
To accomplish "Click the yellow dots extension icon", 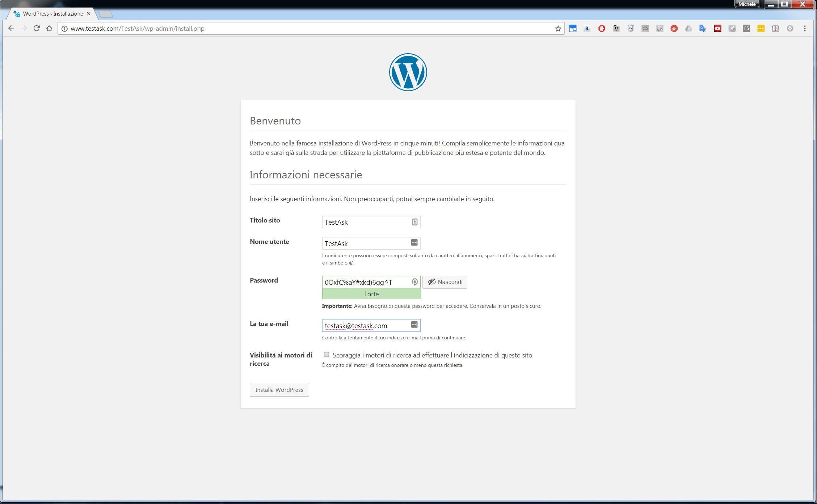I will 761,29.
